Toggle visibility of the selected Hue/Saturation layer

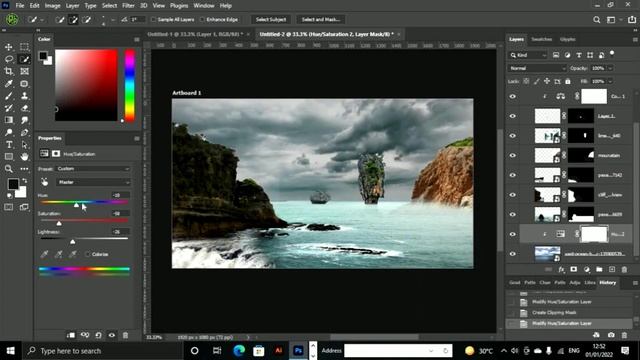[513, 234]
